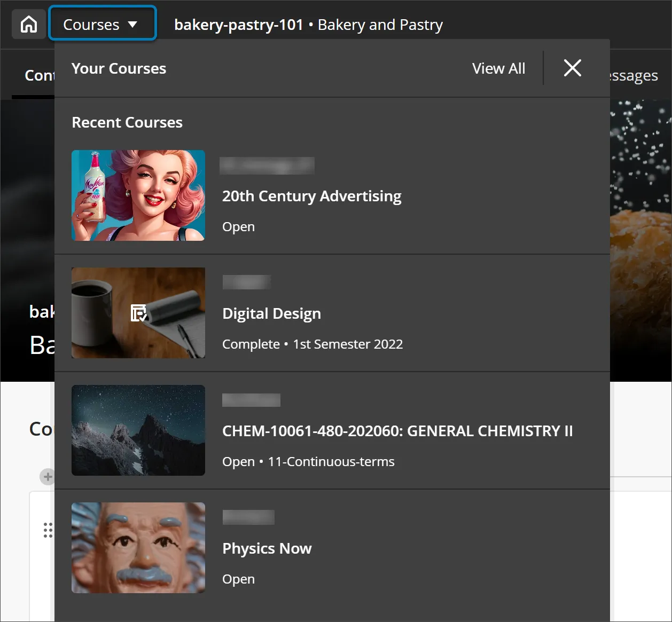
Task: Click the bakery-pastry-101 breadcrumb title
Action: tap(239, 24)
